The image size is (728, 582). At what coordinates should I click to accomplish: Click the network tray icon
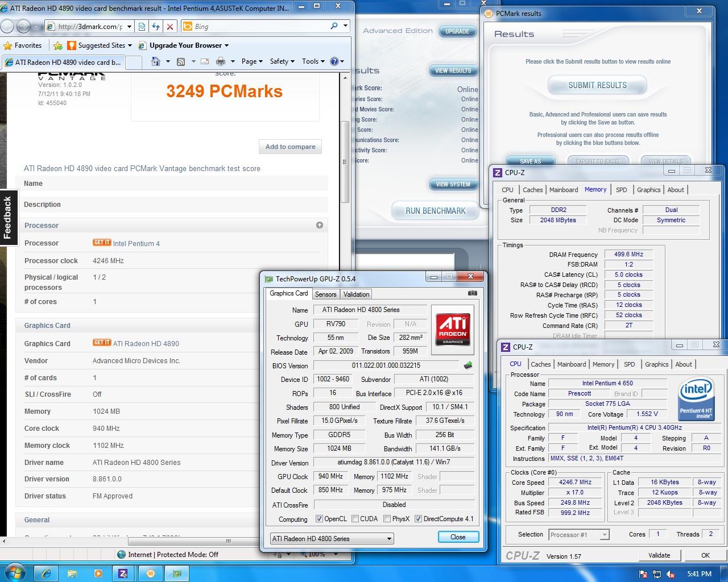[x=657, y=574]
